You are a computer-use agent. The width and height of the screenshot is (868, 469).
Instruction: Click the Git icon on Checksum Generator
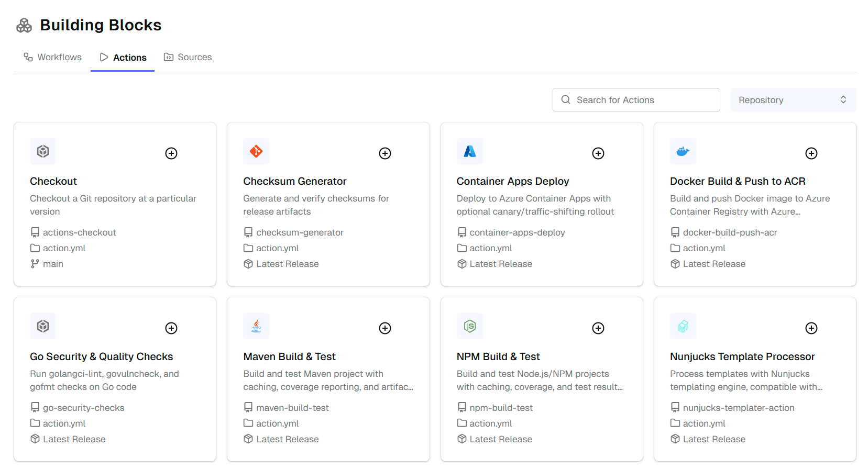[x=256, y=151]
